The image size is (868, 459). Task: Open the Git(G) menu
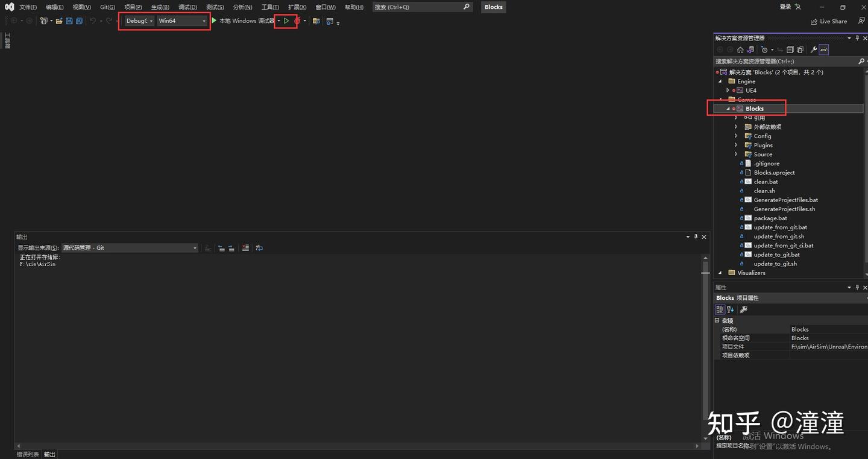(107, 7)
